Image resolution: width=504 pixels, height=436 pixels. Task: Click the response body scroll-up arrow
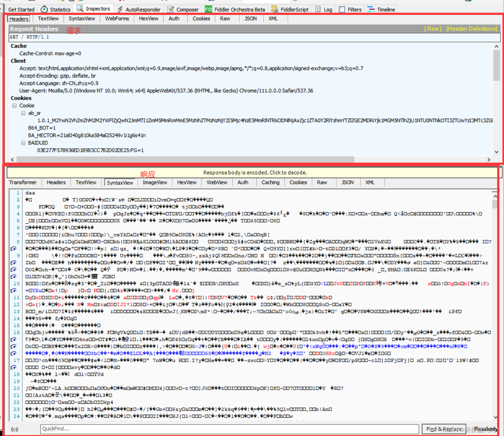click(495, 196)
